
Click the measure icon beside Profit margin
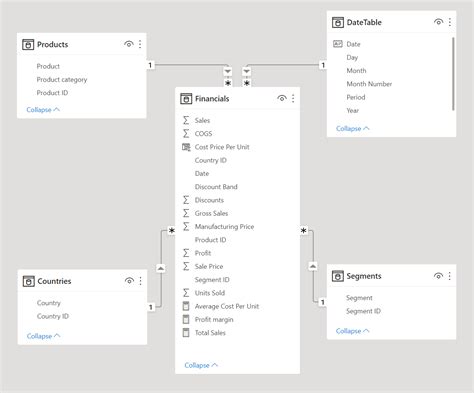click(186, 319)
